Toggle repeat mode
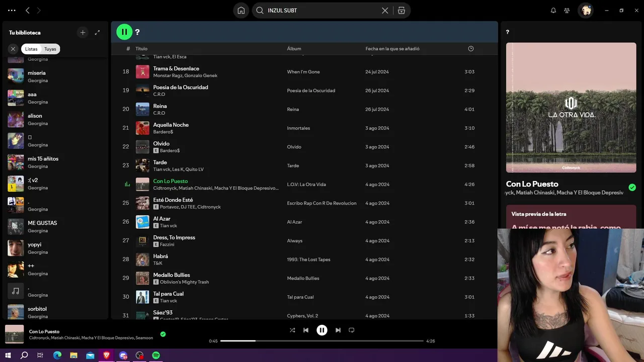Screen dimensions: 644x362 (352, 330)
